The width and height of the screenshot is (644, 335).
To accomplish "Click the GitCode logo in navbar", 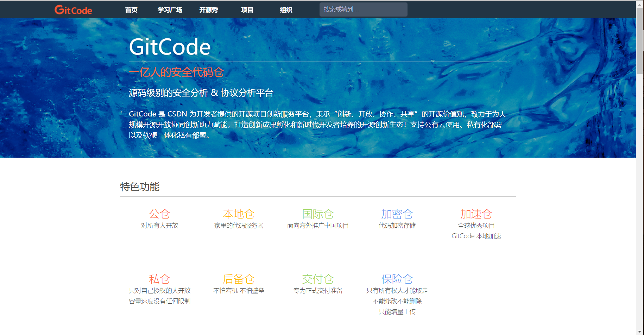I will click(x=73, y=10).
